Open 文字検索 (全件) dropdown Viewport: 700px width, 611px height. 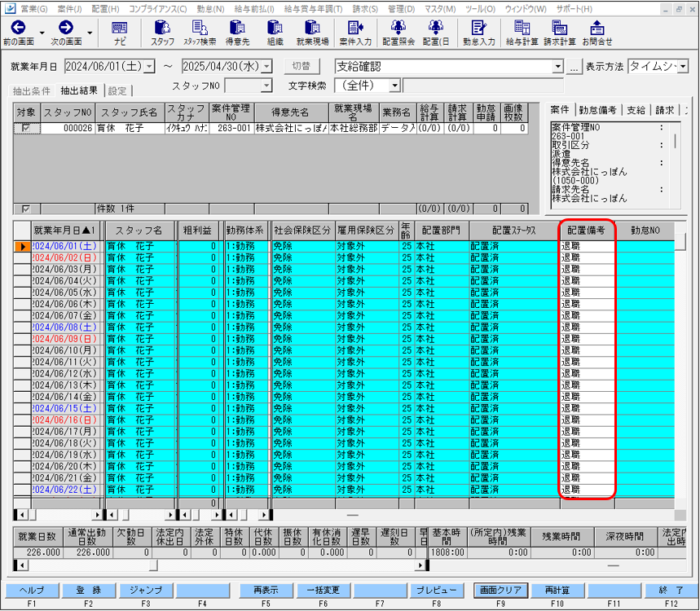(x=394, y=86)
